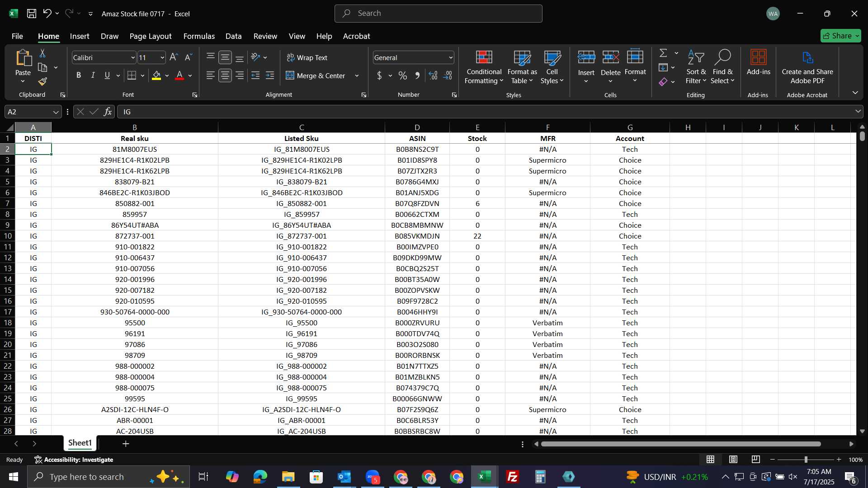Apply Accounting Number Format dollar icon

tap(379, 75)
